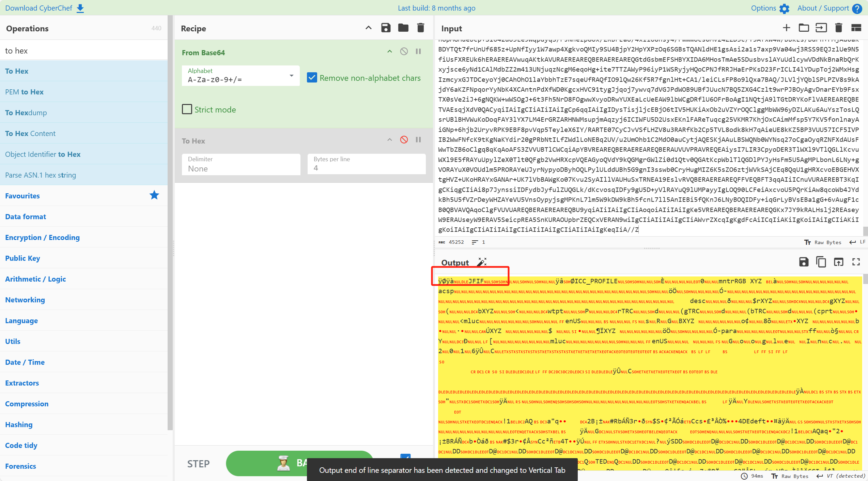Image resolution: width=868 pixels, height=481 pixels.
Task: Collapse the recipe pane chevron
Action: pyautogui.click(x=369, y=28)
